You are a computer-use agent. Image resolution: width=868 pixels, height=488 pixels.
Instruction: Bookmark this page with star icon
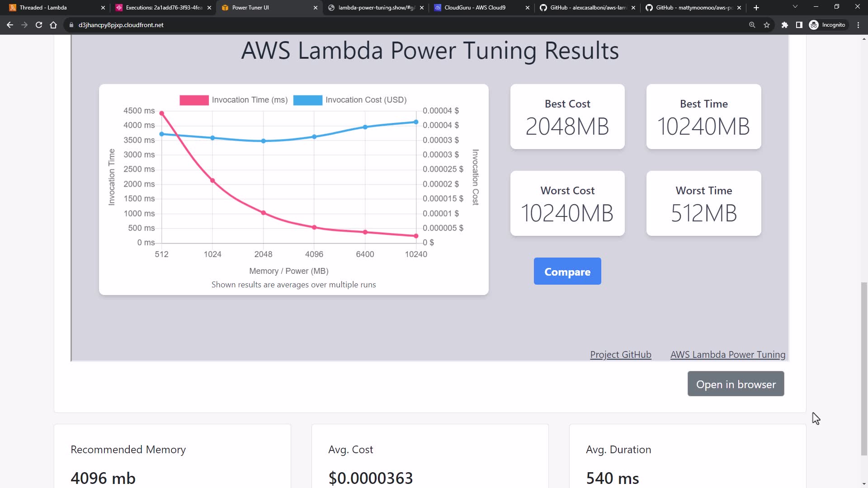click(767, 25)
